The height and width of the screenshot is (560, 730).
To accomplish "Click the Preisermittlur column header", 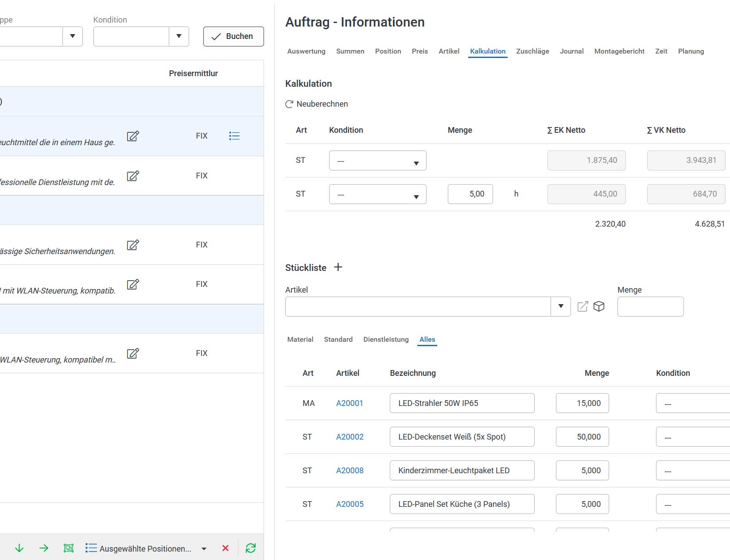I will 193,73.
